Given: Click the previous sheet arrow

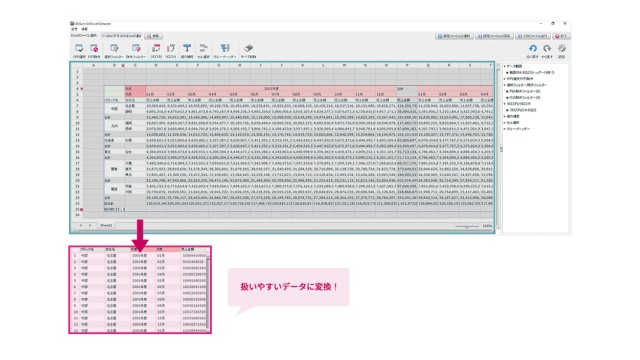Looking at the screenshot, I should (x=81, y=225).
